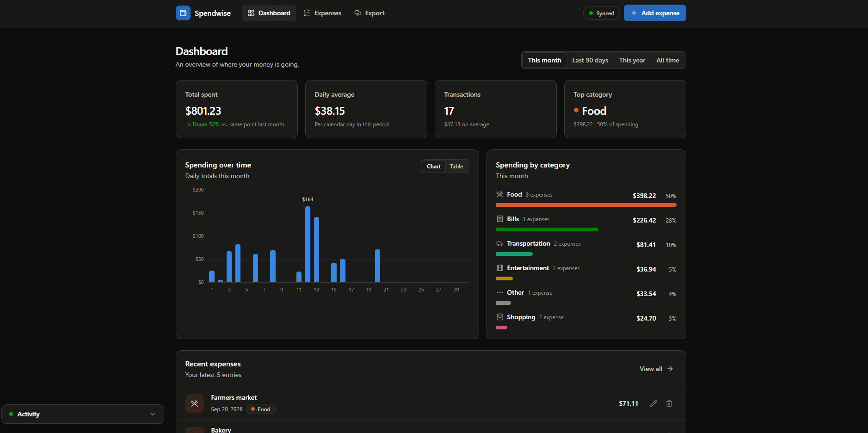Image resolution: width=868 pixels, height=433 pixels.
Task: Show Table view of spending over time
Action: coord(456,166)
